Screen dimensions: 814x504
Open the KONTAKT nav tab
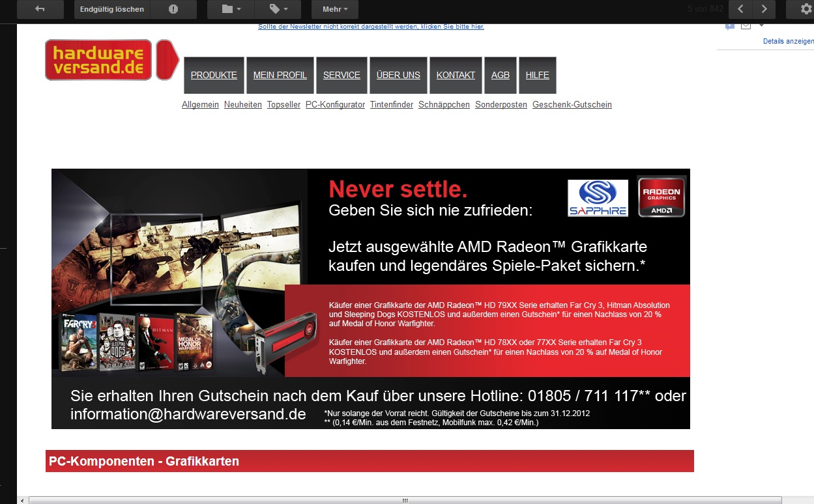click(456, 76)
